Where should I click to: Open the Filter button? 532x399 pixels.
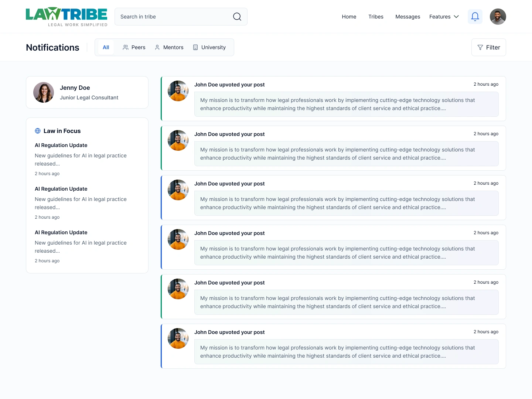pyautogui.click(x=489, y=47)
